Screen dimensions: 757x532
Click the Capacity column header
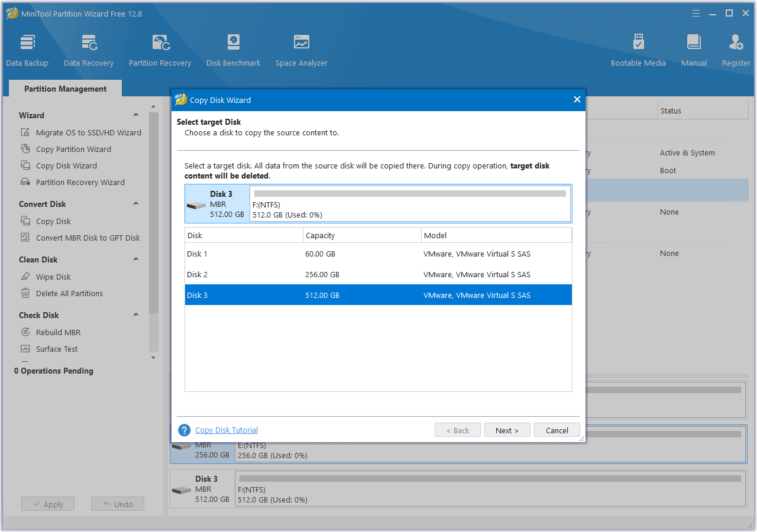click(x=362, y=235)
